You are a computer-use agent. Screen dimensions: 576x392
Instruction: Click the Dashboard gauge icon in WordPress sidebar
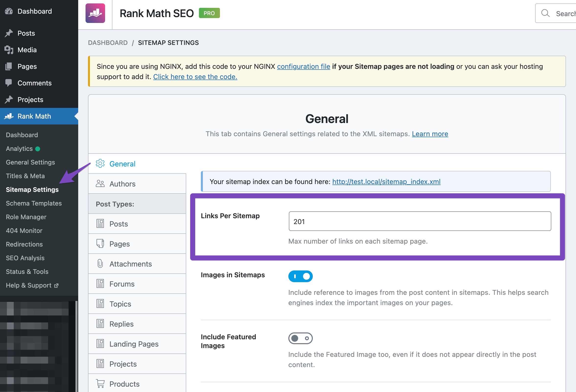(x=9, y=11)
